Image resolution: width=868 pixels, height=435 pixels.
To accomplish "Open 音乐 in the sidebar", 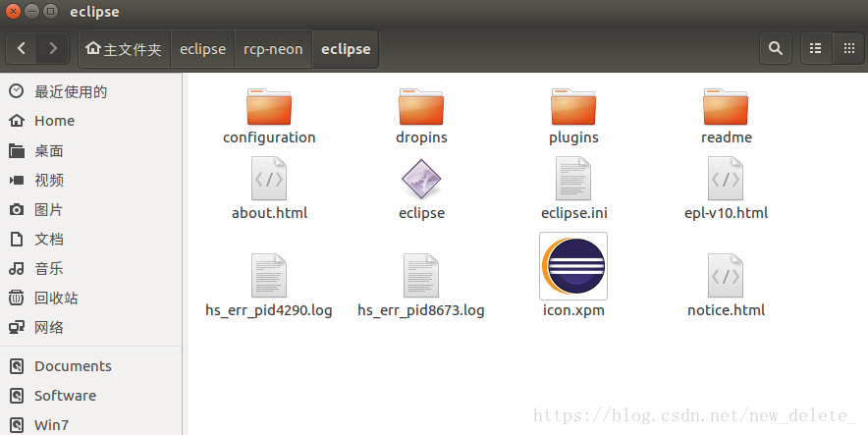I will tap(90, 268).
